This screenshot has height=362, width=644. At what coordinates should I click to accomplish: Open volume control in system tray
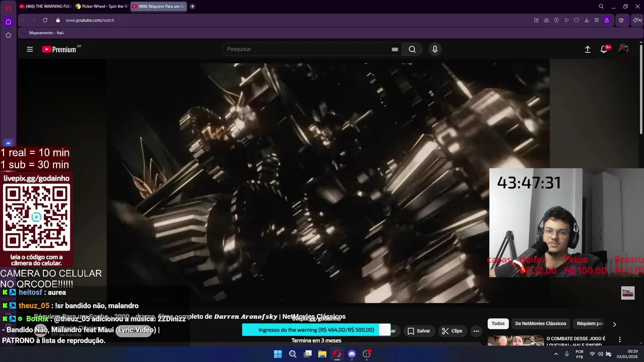pos(600,354)
